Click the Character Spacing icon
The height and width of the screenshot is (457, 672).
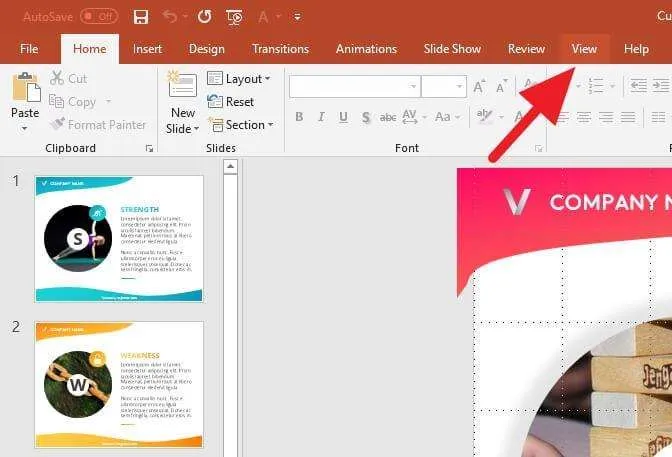(x=410, y=117)
